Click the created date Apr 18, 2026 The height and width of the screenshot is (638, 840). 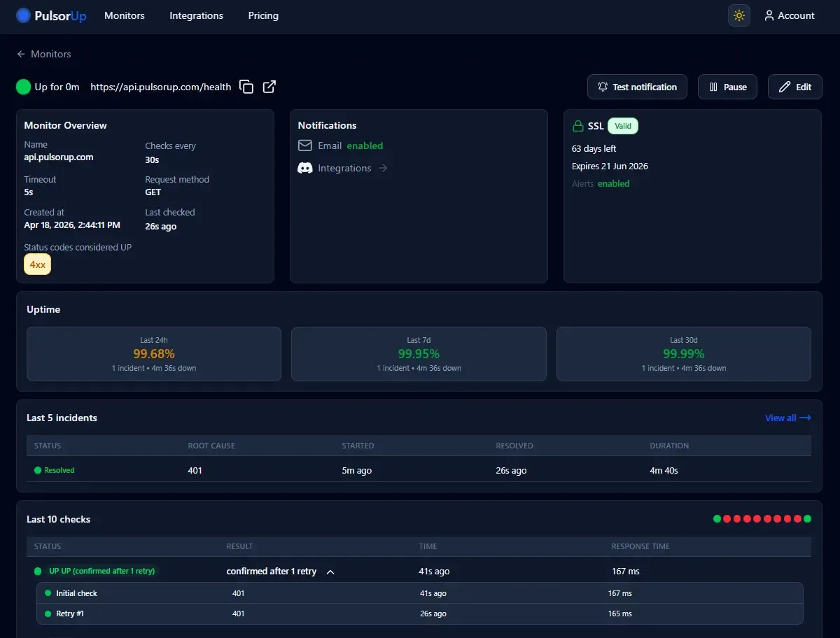pyautogui.click(x=72, y=225)
